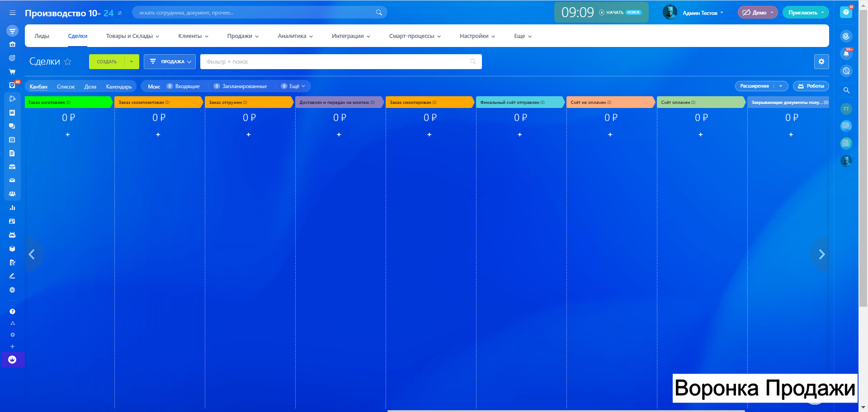Add deal in Счёт оплачен column
Image resolution: width=868 pixels, height=412 pixels.
701,135
